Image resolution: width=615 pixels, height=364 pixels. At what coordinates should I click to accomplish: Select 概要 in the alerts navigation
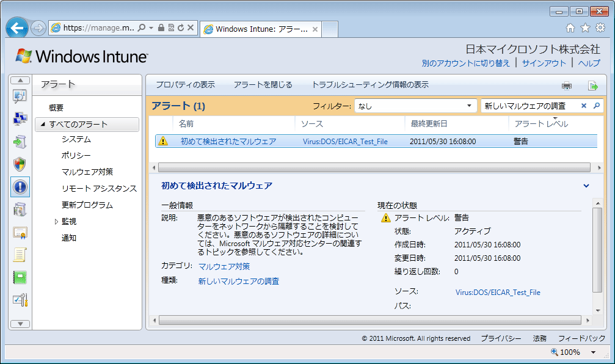(56, 107)
